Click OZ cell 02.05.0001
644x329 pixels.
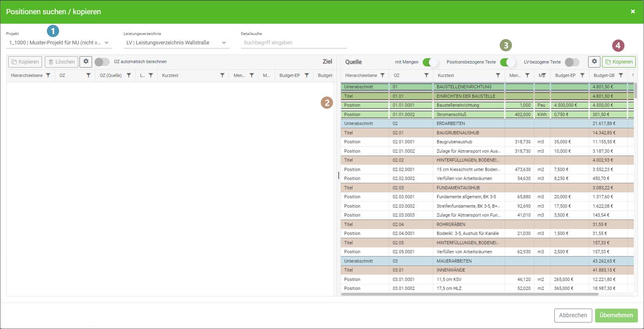tap(411, 252)
